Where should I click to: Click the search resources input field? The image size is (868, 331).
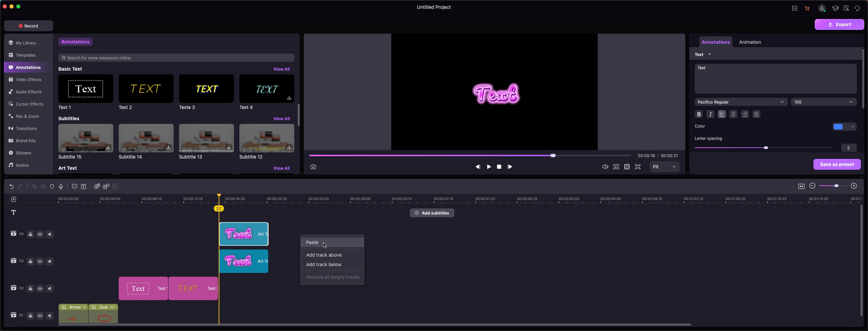pos(176,58)
